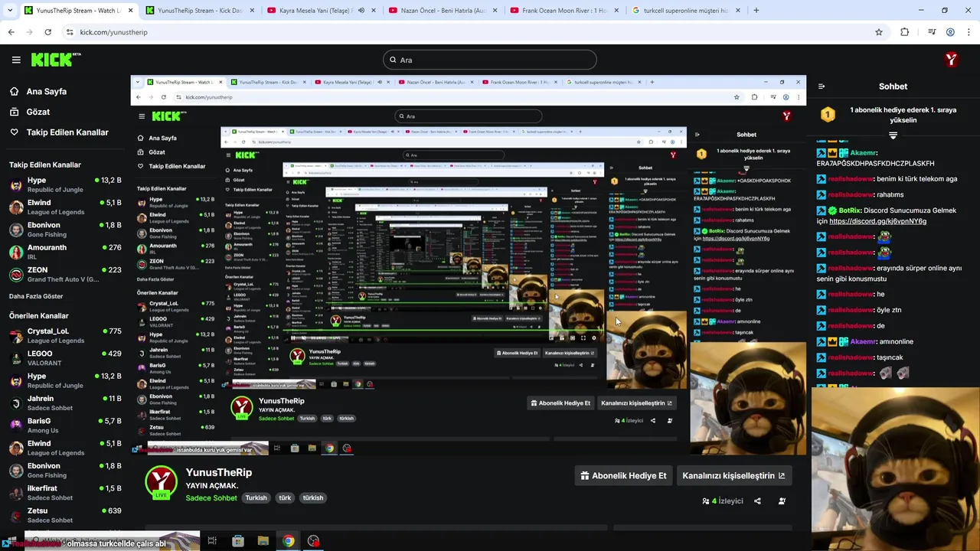The width and height of the screenshot is (980, 551).
Task: Go forward in browser history
Action: pyautogui.click(x=29, y=32)
